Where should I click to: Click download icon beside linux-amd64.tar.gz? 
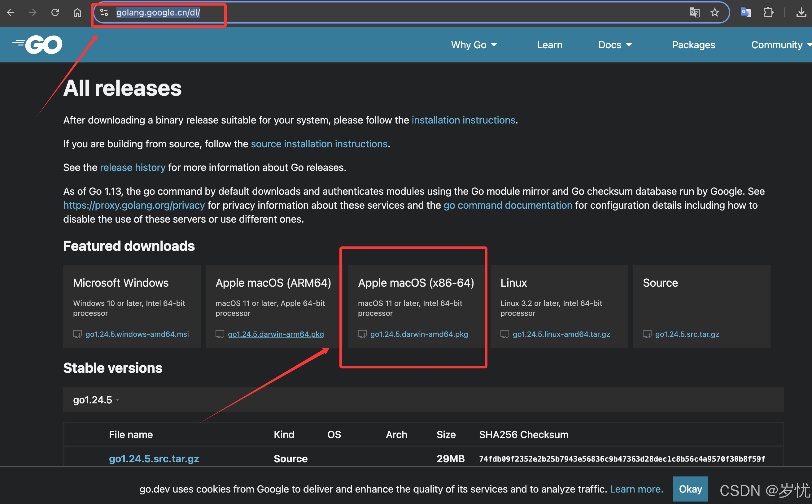[x=504, y=334]
